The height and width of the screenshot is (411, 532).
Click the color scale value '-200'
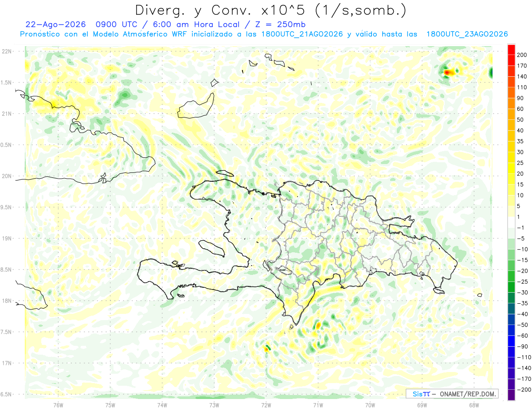pyautogui.click(x=524, y=390)
